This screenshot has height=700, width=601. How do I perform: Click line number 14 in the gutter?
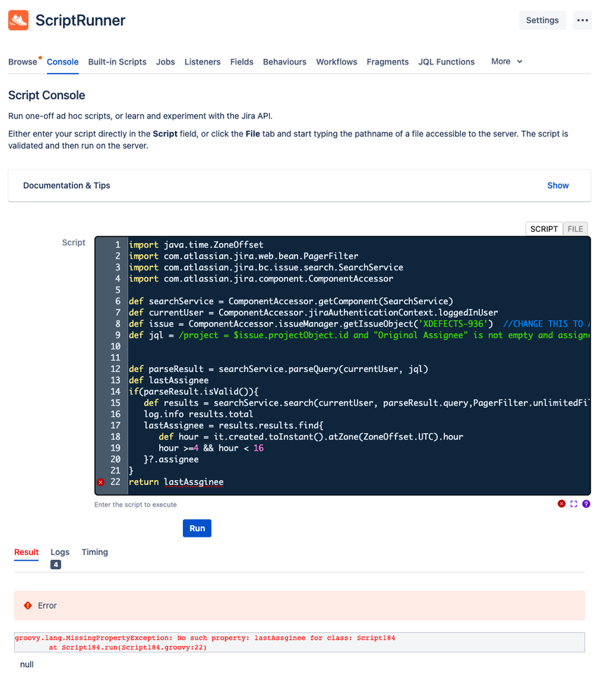115,392
